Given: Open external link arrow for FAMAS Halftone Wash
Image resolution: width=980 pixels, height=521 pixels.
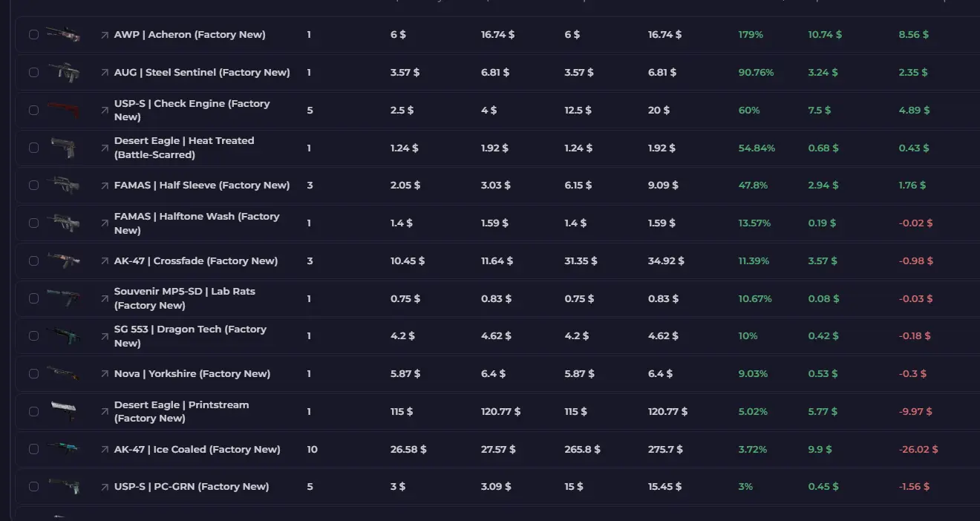Looking at the screenshot, I should [105, 223].
